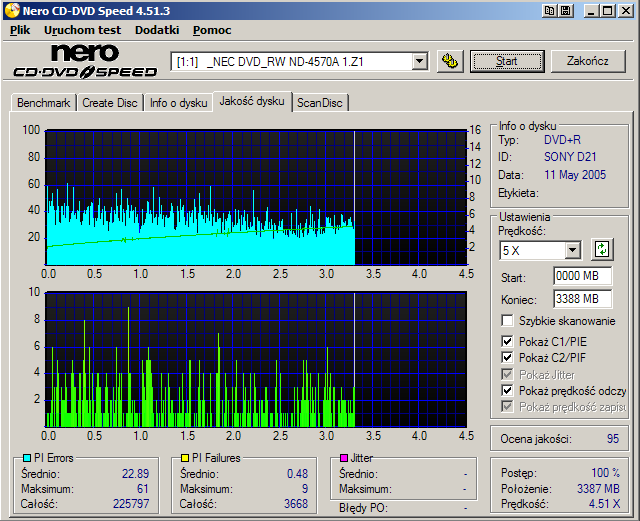The width and height of the screenshot is (640, 521).
Task: Click the yellow PI Failures legend swatch
Action: click(185, 458)
